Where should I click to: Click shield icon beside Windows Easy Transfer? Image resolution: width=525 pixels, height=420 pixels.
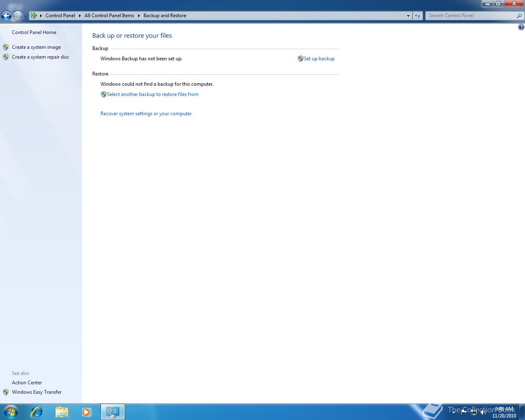click(6, 392)
